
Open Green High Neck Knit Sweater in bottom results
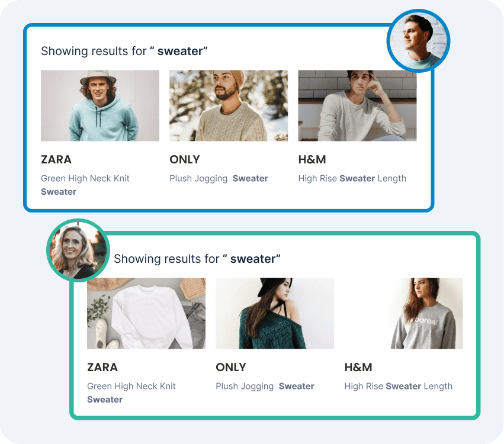pyautogui.click(x=131, y=392)
